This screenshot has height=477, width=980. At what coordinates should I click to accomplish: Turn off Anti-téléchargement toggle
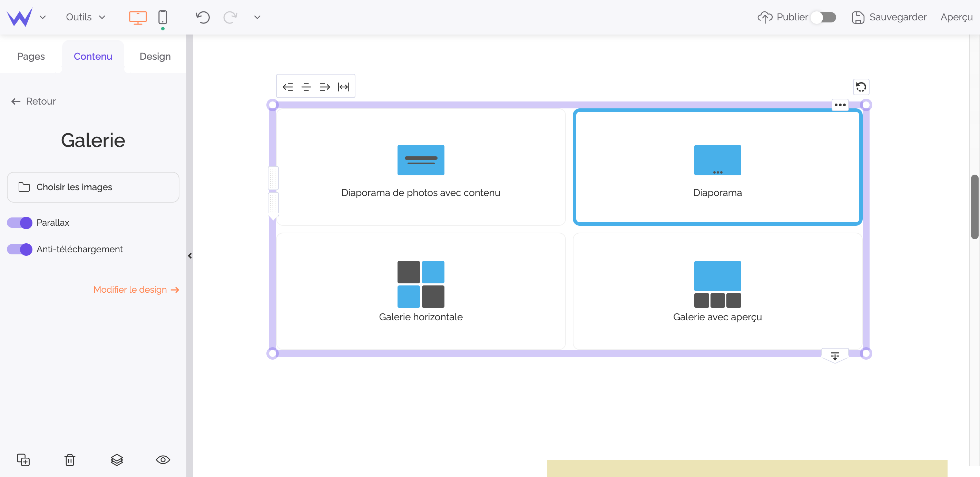pyautogui.click(x=20, y=250)
